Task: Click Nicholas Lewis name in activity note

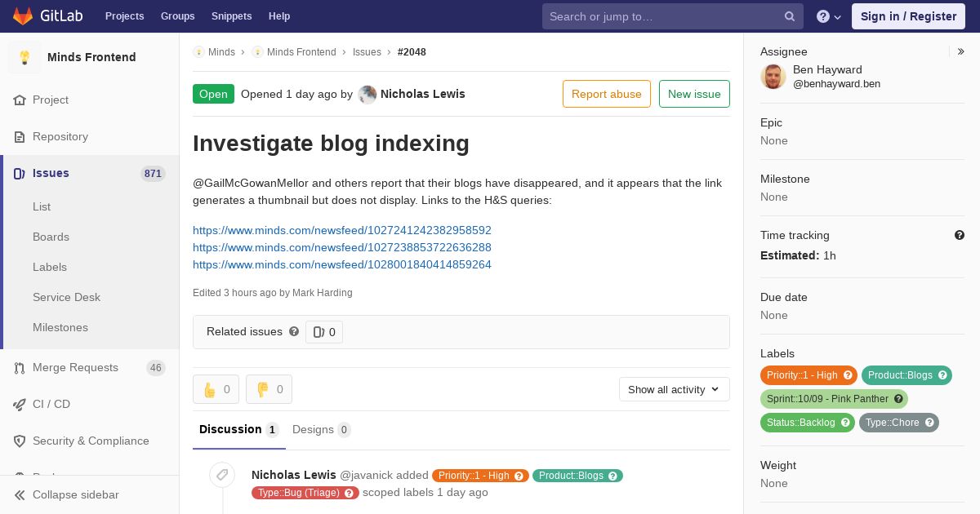Action: point(294,475)
